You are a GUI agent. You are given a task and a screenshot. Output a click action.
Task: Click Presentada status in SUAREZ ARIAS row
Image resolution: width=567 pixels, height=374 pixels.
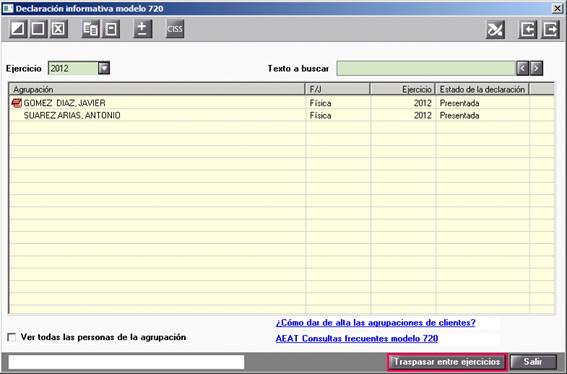(x=482, y=115)
